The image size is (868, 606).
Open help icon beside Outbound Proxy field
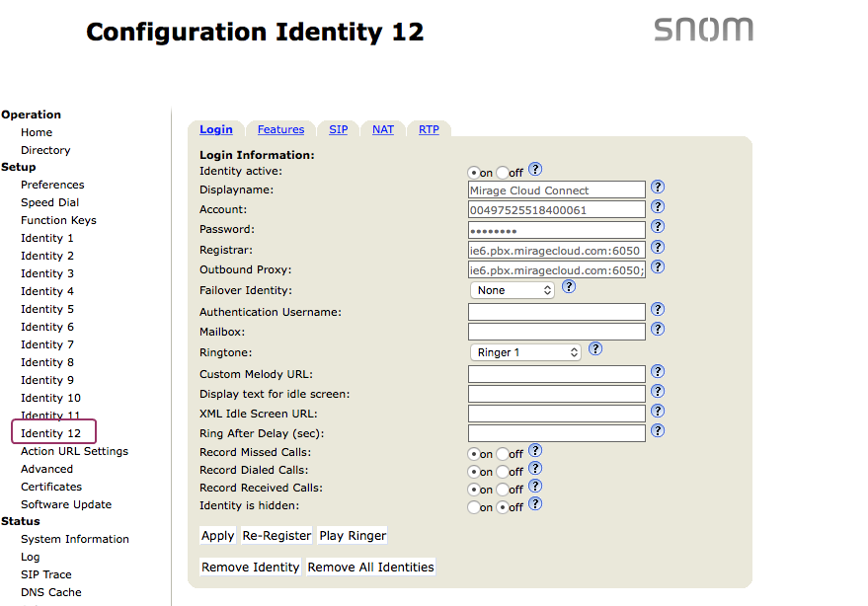(658, 267)
